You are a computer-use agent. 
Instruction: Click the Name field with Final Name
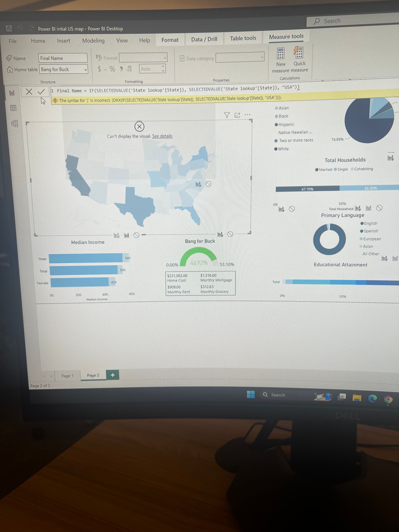63,58
